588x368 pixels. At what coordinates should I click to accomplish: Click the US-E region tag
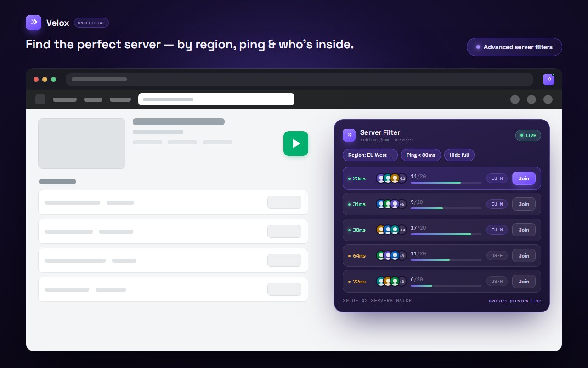click(x=497, y=256)
